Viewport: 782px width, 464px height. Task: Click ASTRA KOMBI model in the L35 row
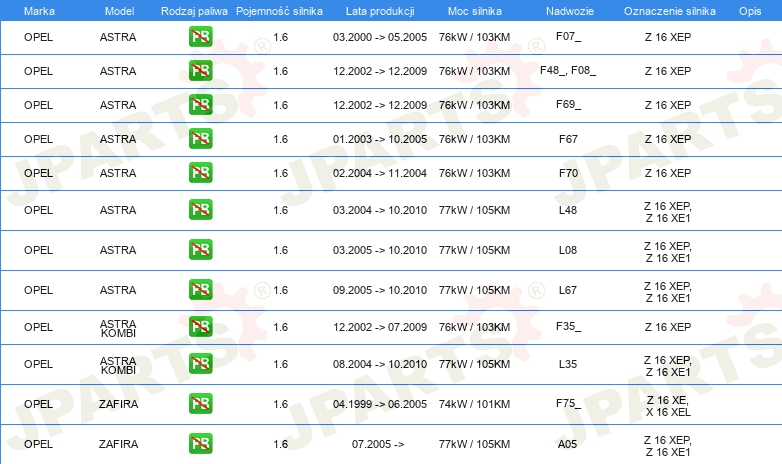point(118,365)
